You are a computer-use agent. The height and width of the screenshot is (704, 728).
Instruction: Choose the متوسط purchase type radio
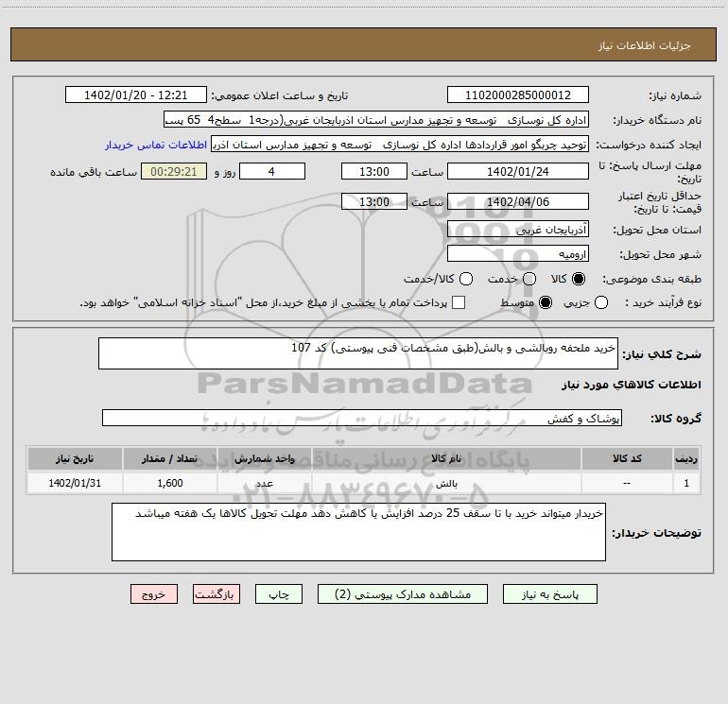click(x=546, y=303)
